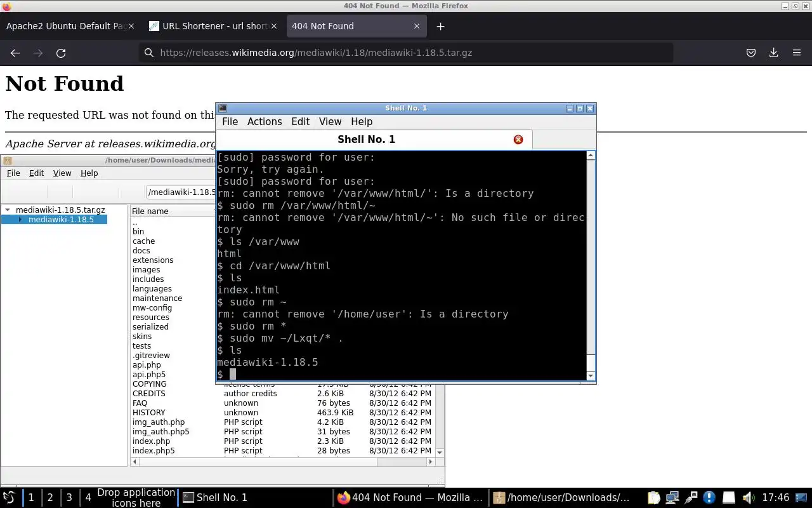812x508 pixels.
Task: Open terminal File menu
Action: pos(230,121)
